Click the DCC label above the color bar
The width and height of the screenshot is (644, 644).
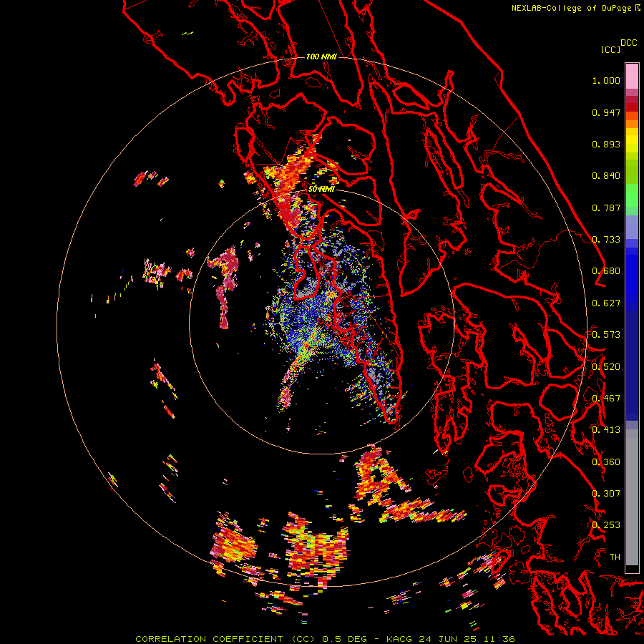[x=629, y=43]
